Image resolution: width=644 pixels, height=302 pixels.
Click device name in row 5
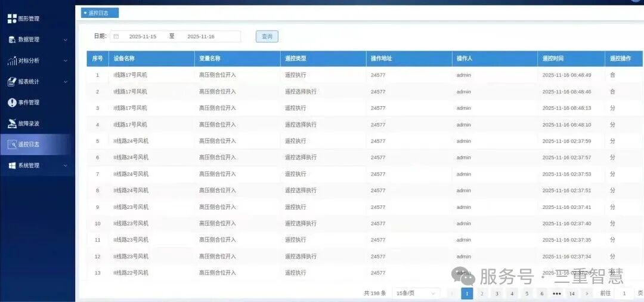pyautogui.click(x=131, y=141)
